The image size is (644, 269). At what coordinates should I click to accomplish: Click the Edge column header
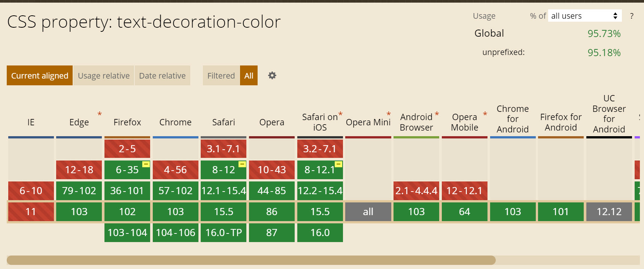point(79,122)
